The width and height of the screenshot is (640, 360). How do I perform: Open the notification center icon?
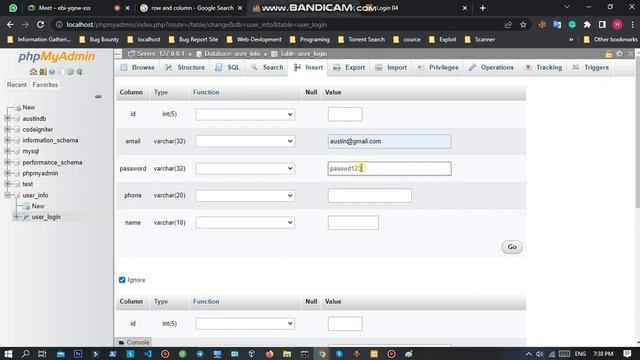(x=627, y=354)
